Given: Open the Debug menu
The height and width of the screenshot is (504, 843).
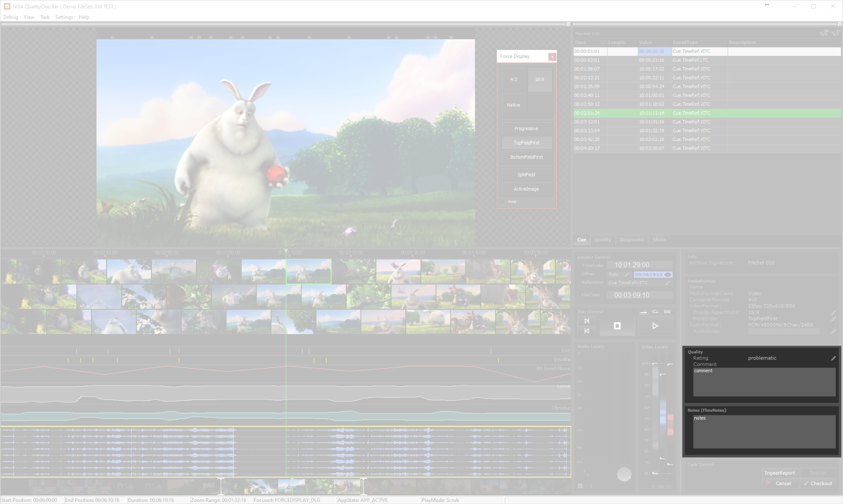Looking at the screenshot, I should (11, 17).
